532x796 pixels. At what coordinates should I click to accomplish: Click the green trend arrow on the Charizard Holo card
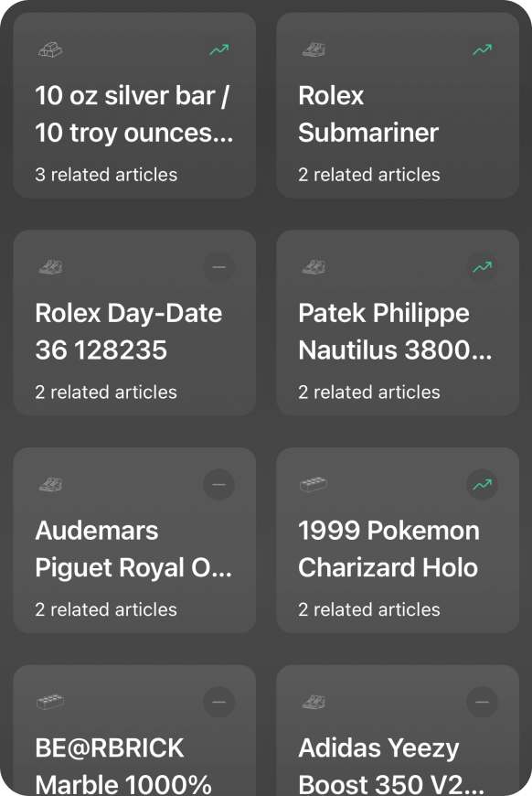(x=482, y=485)
